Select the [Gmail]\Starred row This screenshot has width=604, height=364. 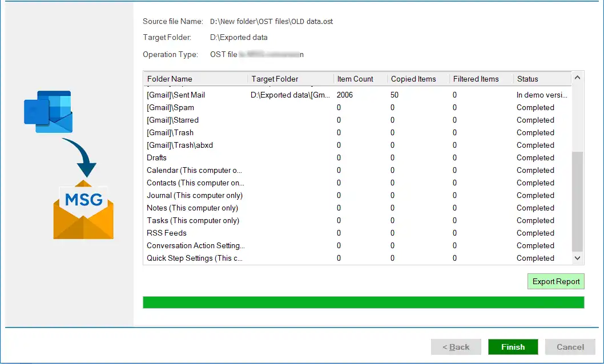357,120
